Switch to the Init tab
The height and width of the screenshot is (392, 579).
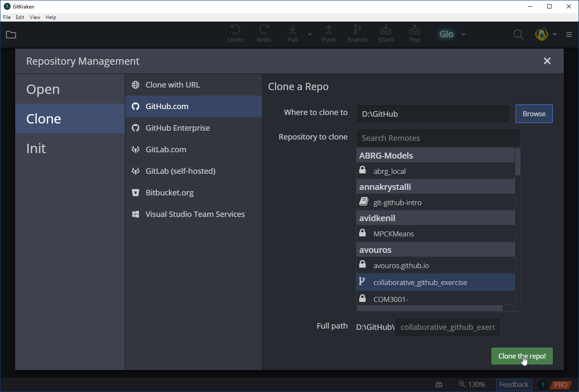pos(70,148)
